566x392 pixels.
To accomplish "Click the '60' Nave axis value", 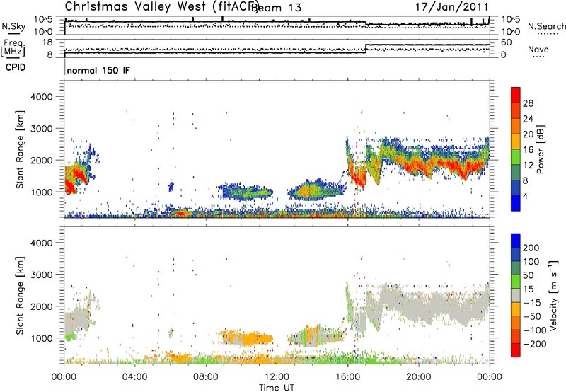I will (x=506, y=42).
